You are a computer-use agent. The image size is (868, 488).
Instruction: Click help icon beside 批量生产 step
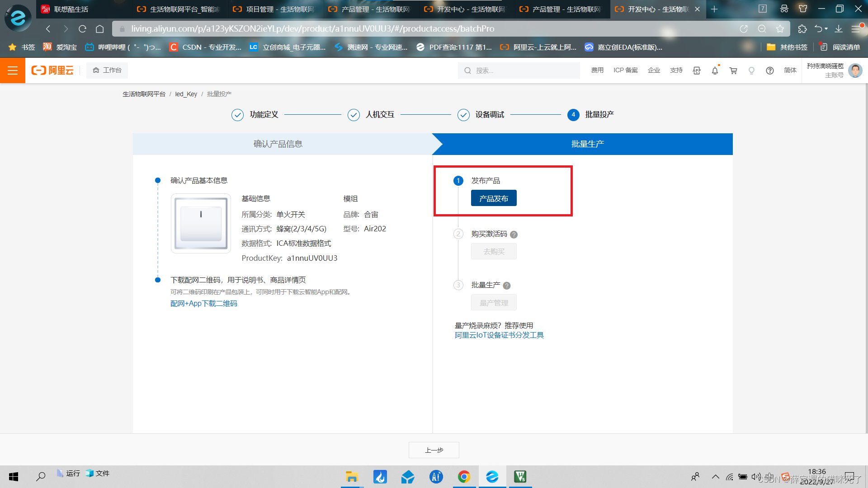[507, 286]
